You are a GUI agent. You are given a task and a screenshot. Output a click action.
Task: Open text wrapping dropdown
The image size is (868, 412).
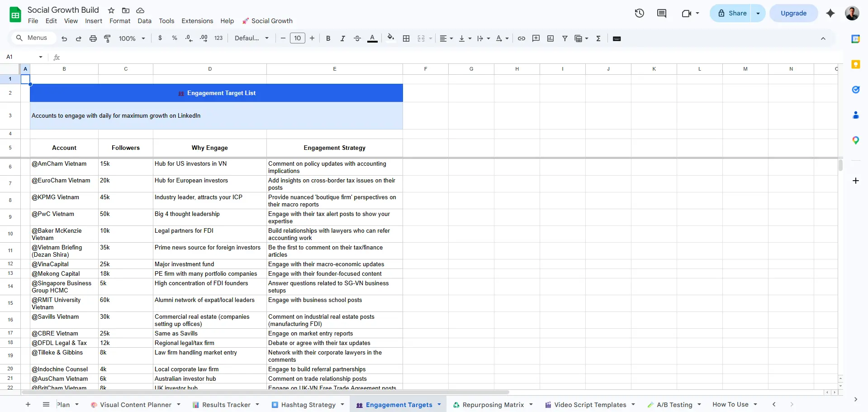[x=484, y=38]
